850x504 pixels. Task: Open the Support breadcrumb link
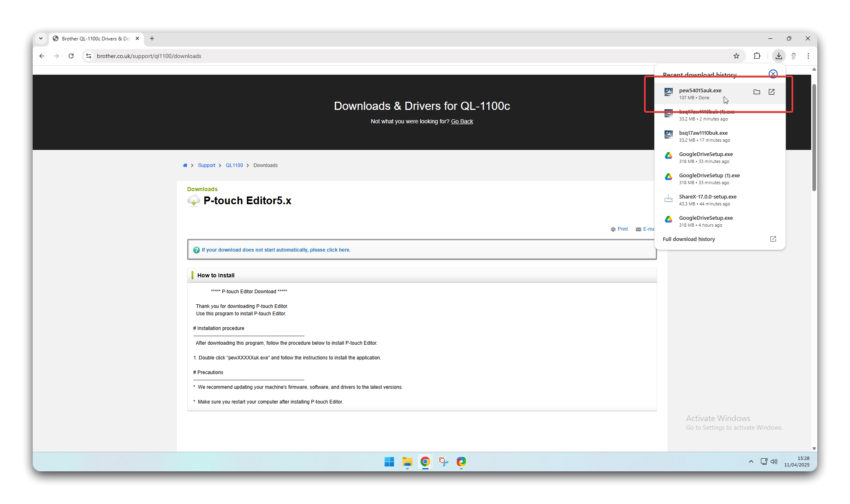(x=206, y=165)
